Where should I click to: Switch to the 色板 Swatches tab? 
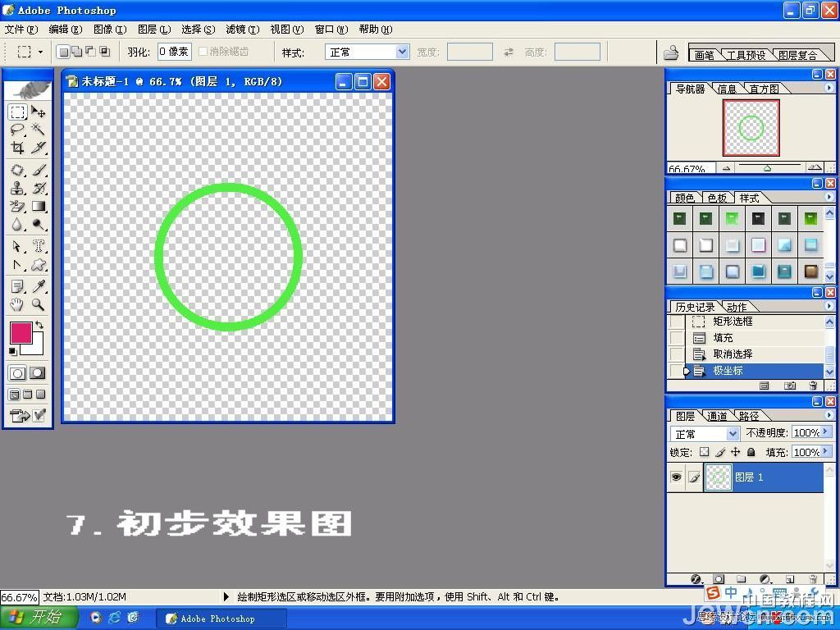[x=717, y=199]
